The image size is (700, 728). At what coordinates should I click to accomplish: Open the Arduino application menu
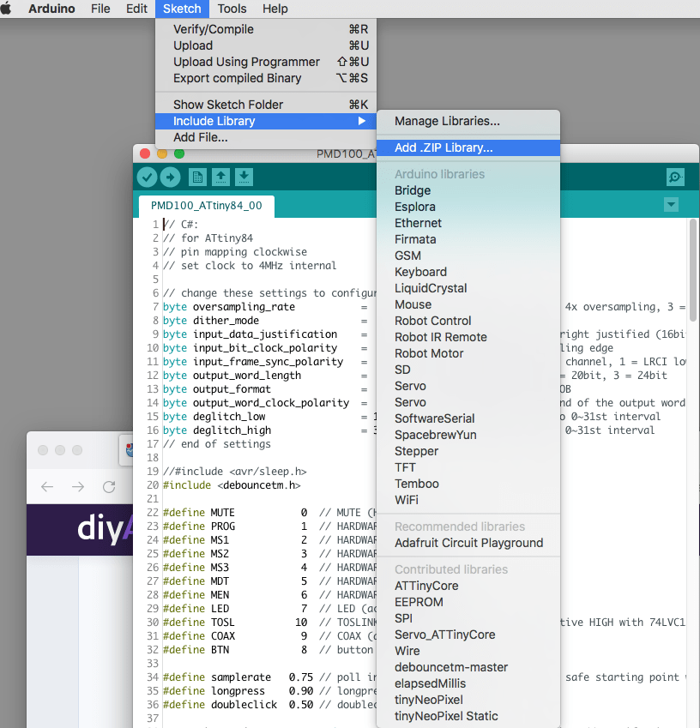click(51, 9)
